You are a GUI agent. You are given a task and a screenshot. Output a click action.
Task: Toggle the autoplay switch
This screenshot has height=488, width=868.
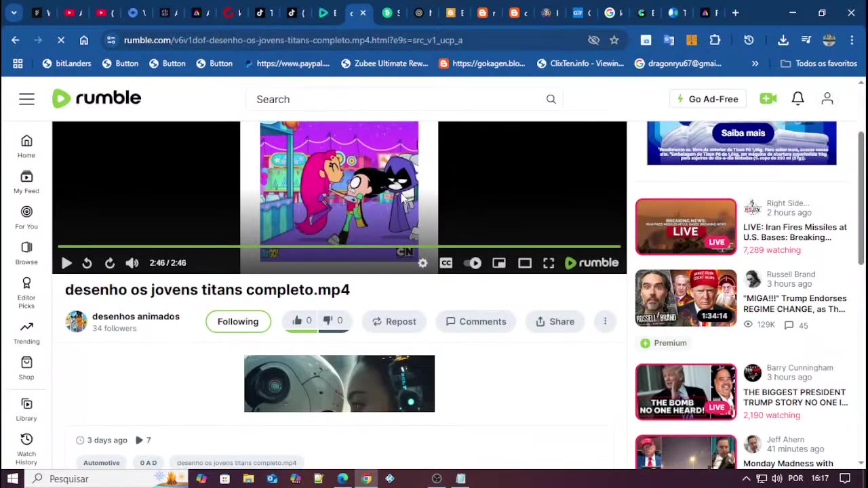[473, 263]
